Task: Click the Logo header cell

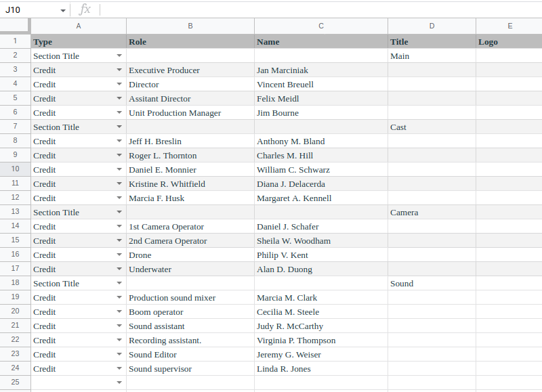Action: click(509, 41)
